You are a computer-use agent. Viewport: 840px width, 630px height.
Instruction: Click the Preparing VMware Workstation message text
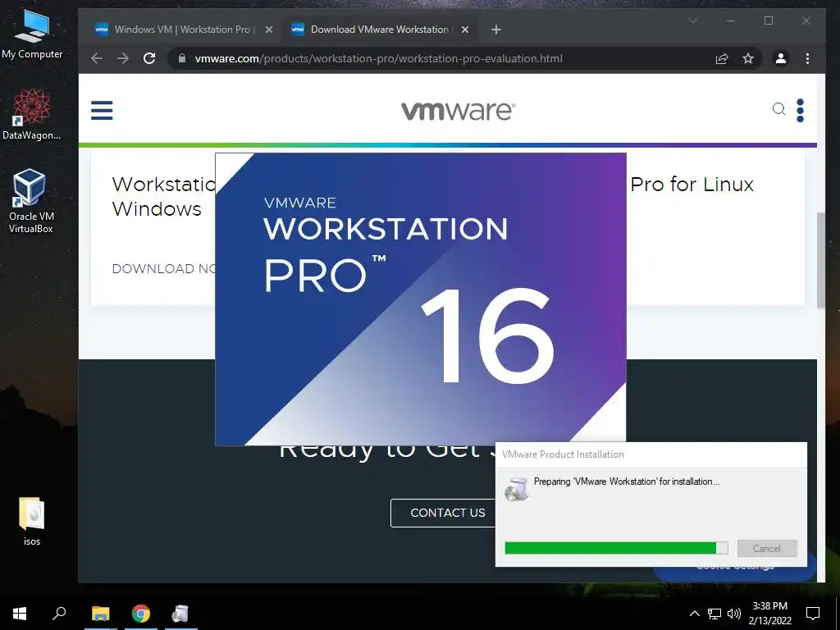[627, 481]
